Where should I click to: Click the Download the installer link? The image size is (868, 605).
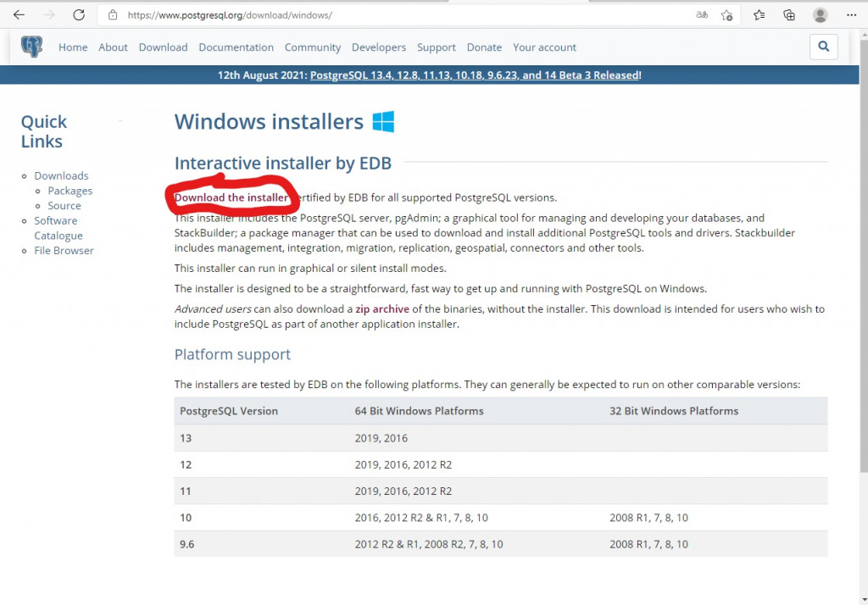[x=231, y=197]
